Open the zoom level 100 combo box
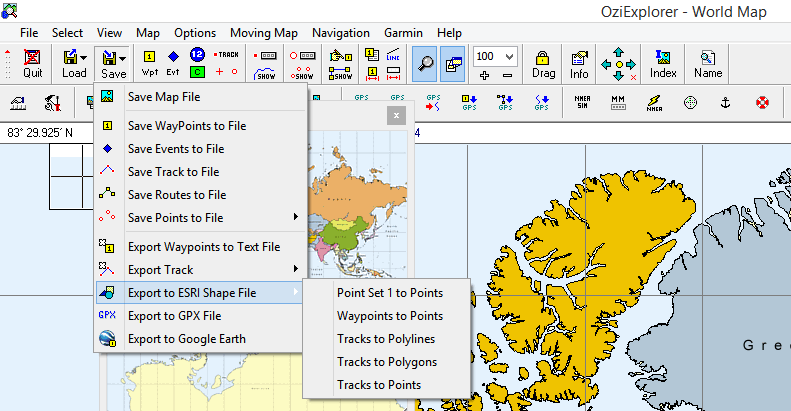The image size is (791, 411). [x=495, y=56]
